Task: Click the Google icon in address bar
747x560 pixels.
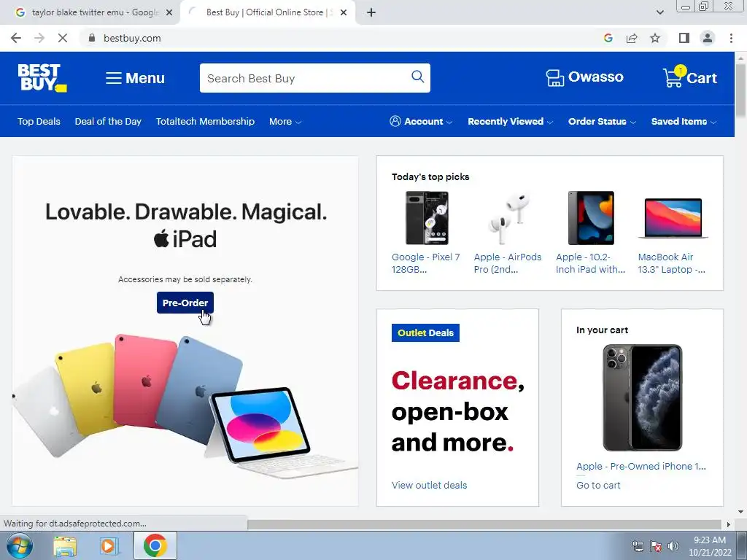Action: point(608,38)
